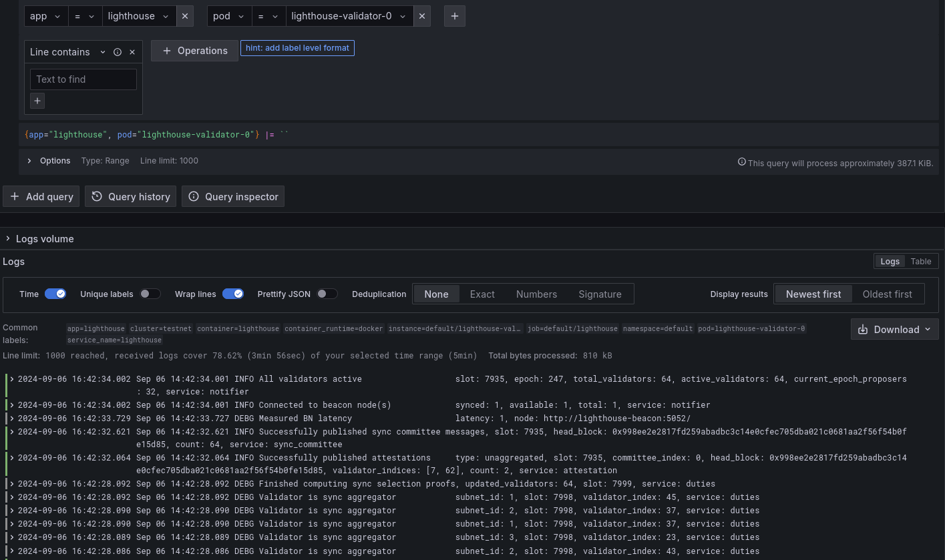
Task: Expand log row with validator_index: 43
Action: [x=12, y=551]
